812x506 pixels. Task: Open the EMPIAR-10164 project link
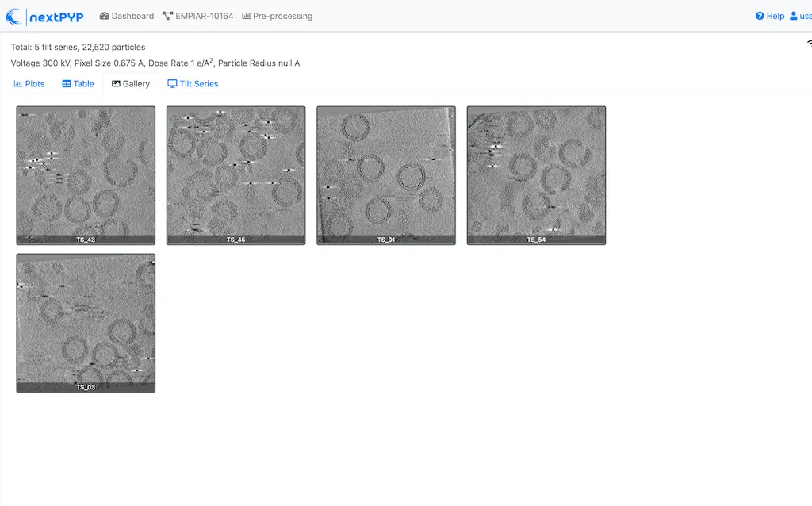point(205,16)
